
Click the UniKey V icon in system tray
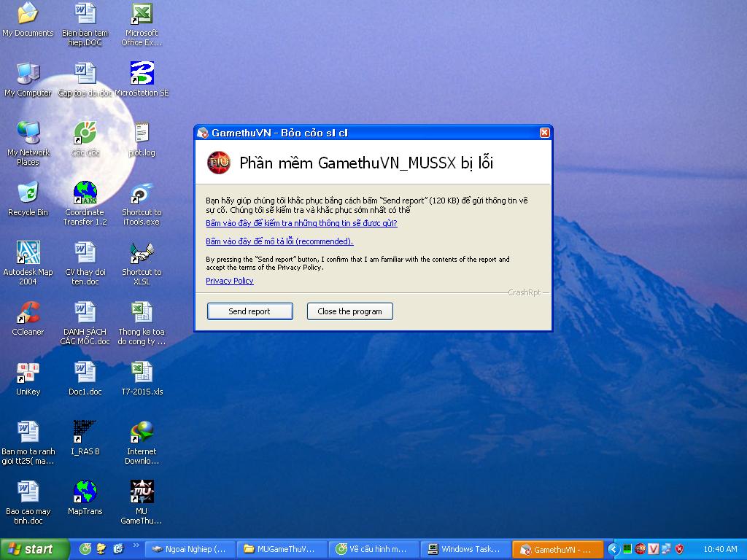pos(653,549)
